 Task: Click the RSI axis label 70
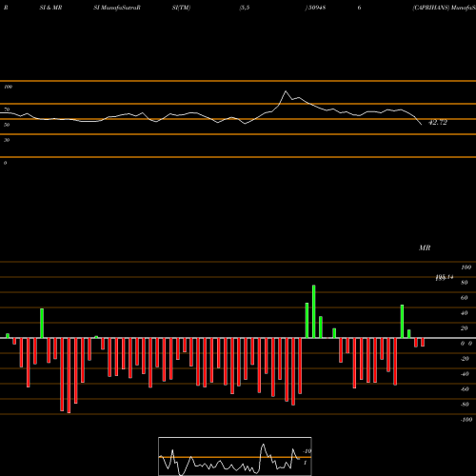(7, 109)
